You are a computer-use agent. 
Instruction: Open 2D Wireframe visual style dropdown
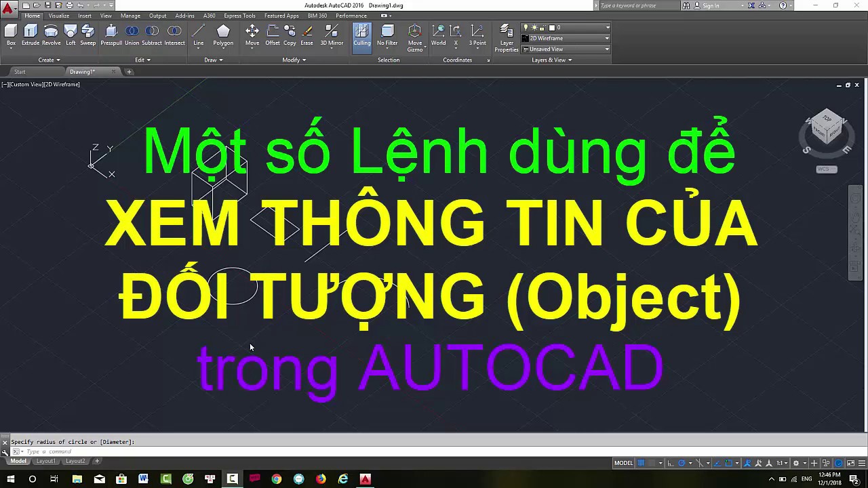(566, 39)
